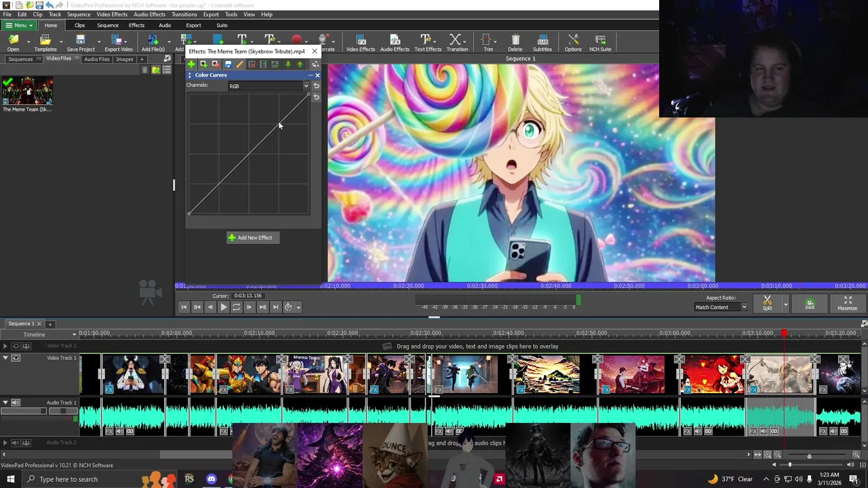The height and width of the screenshot is (488, 868).
Task: Click the new folder icon in bin
Action: point(156,70)
